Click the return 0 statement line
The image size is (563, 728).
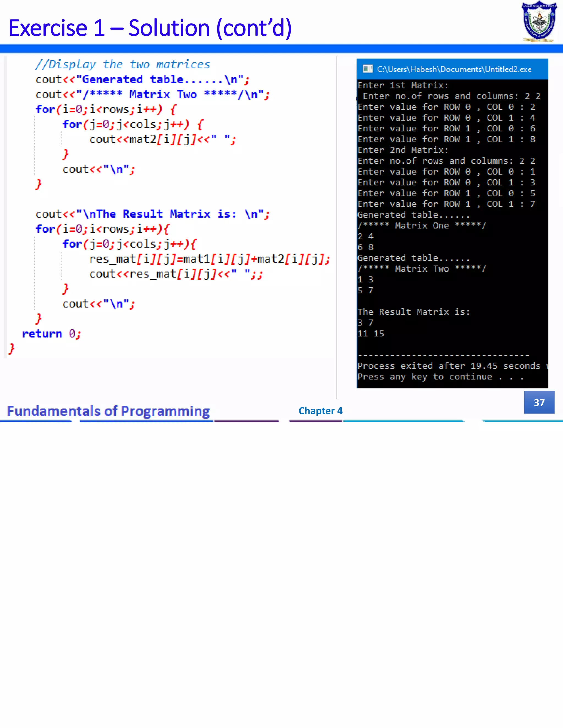51,334
